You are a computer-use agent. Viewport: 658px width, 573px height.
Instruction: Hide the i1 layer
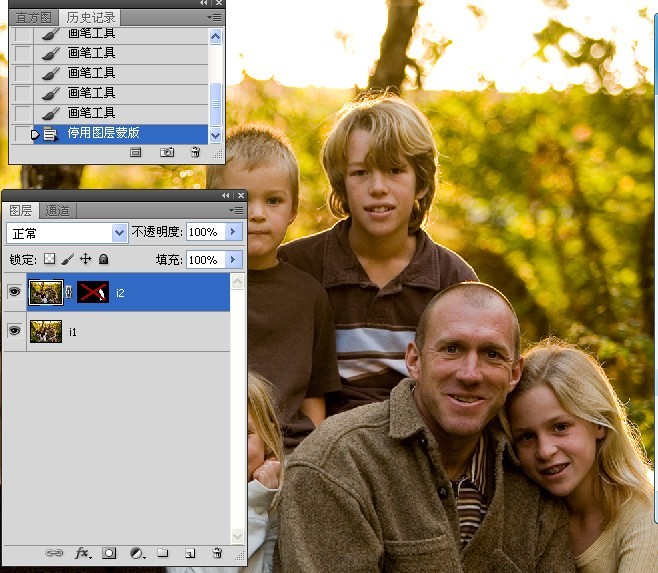[x=15, y=331]
